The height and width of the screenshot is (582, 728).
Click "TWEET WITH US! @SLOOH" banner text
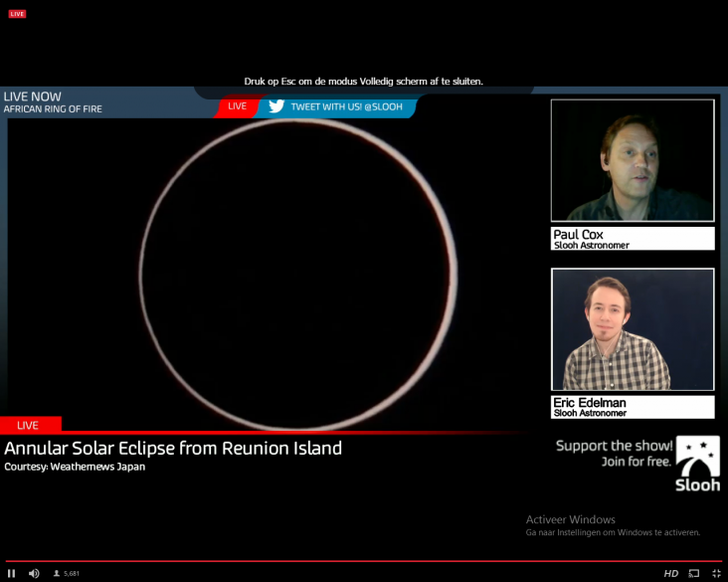346,106
